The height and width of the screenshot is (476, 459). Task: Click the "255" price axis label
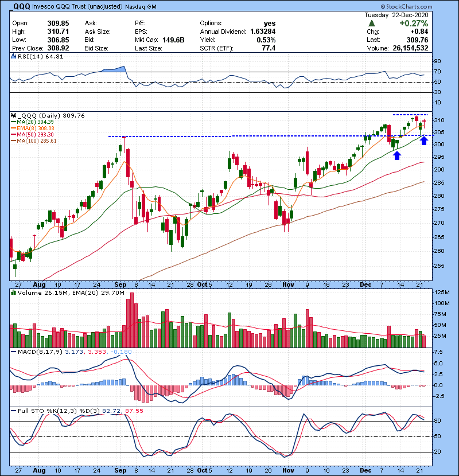tap(439, 266)
